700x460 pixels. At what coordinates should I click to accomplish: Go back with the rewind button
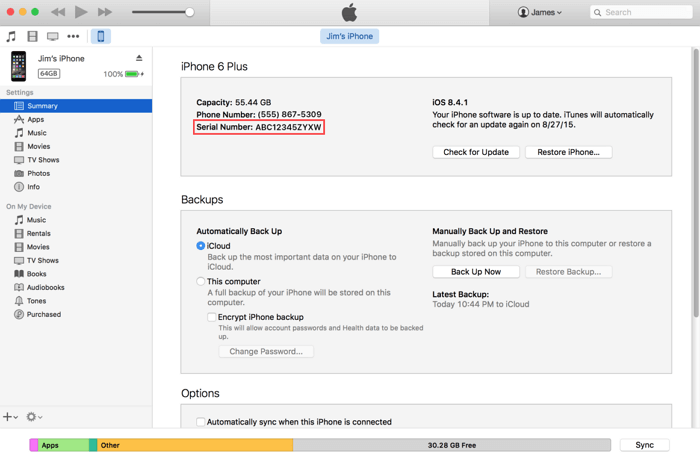(58, 12)
